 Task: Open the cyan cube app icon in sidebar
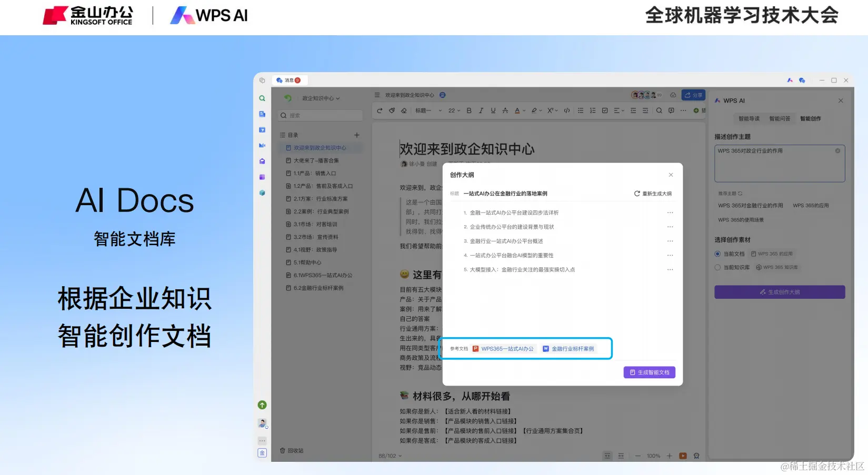click(262, 193)
